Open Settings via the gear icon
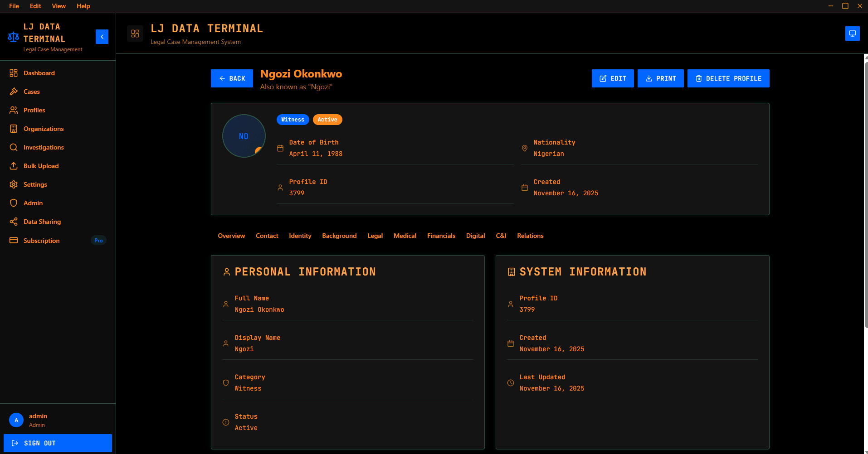 tap(14, 184)
